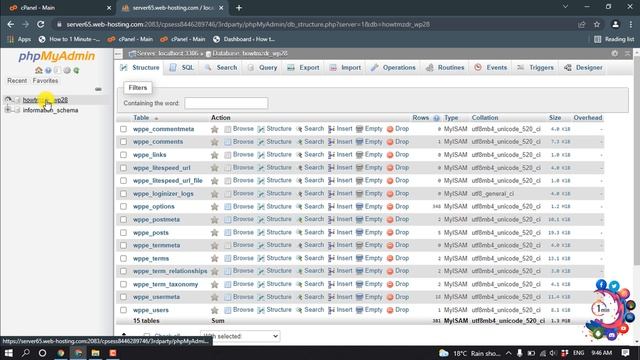Check the wppe_options table checkbox
The image size is (640, 360).
point(123,207)
